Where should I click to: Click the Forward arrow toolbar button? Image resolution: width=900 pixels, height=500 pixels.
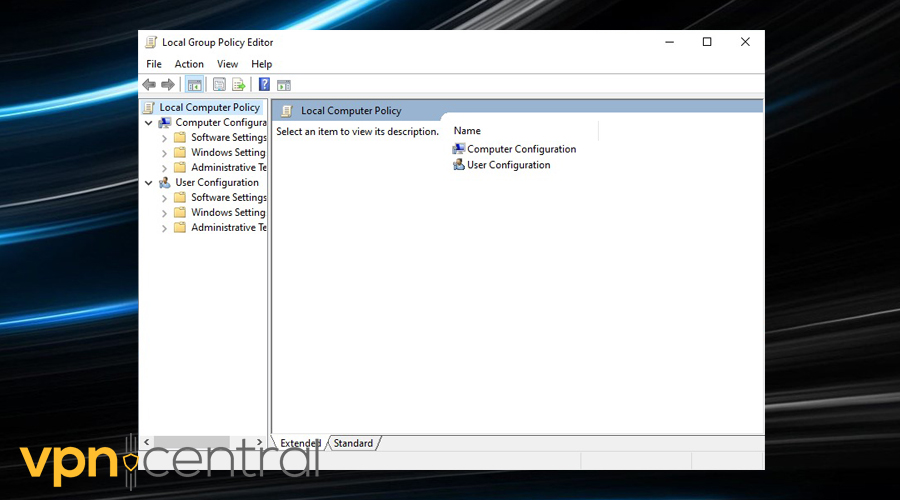point(168,85)
